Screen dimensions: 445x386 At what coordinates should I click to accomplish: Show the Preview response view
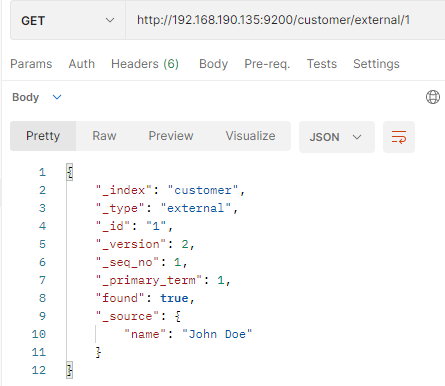point(171,136)
